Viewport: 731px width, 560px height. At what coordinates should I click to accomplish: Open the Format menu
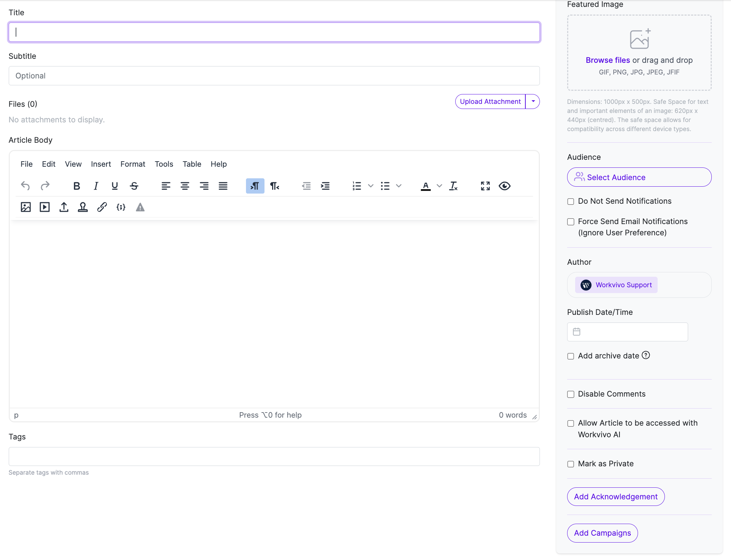coord(133,164)
